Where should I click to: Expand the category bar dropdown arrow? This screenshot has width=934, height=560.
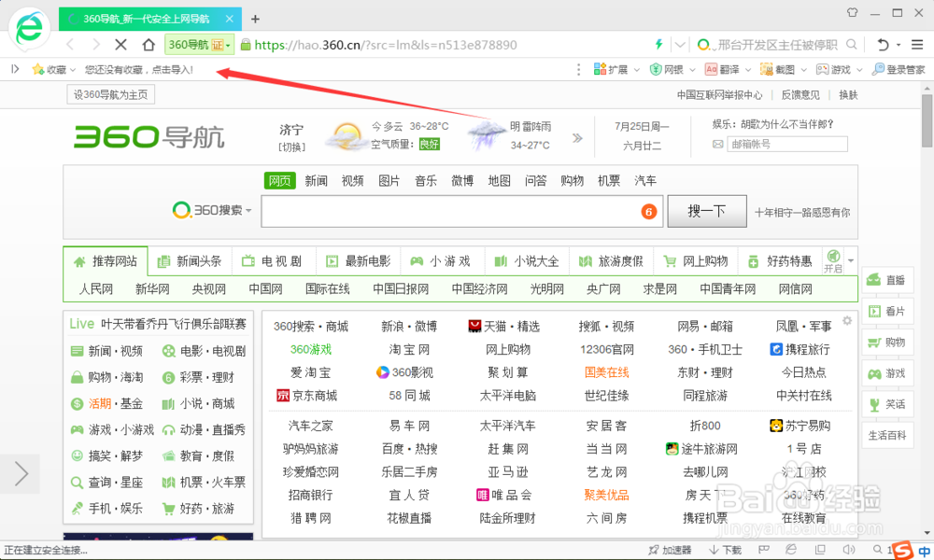point(851,260)
